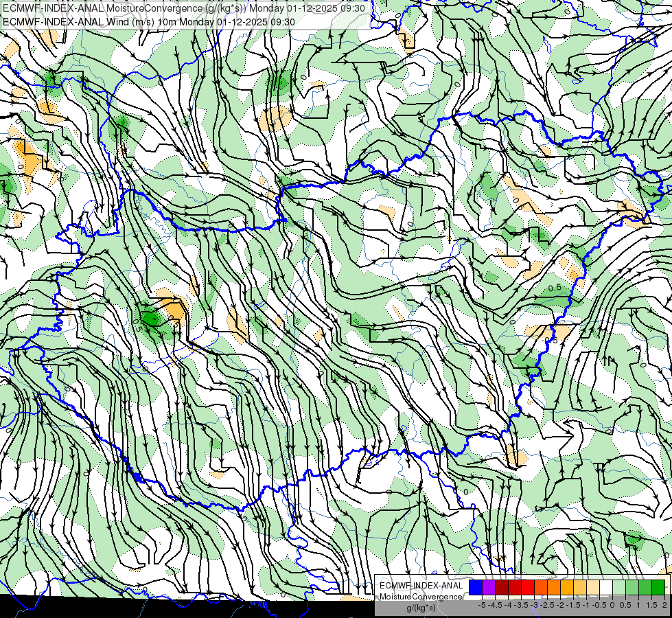
Task: Click the legend tick label 2
Action: (664, 605)
